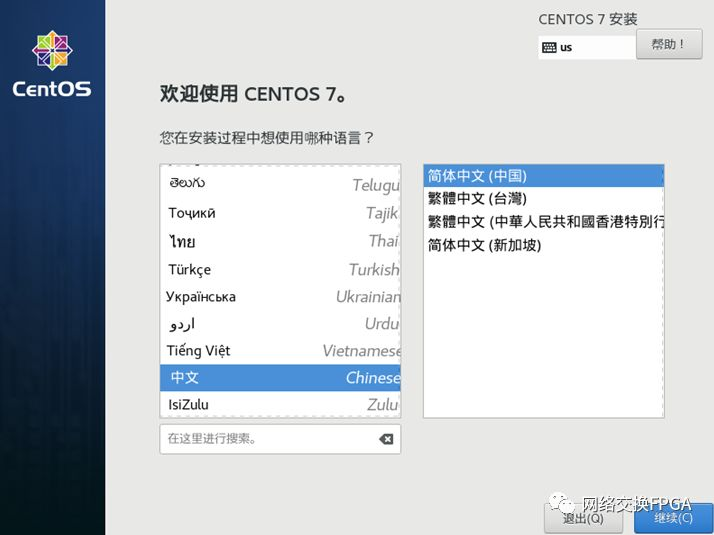Select the 繁體中文 Hong Kong locale
The image size is (714, 535).
click(544, 222)
